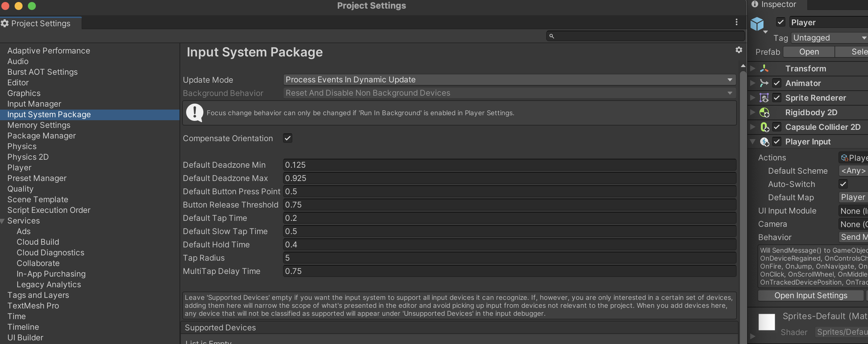Open the Update Mode dropdown
Image resolution: width=868 pixels, height=344 pixels.
tap(509, 80)
